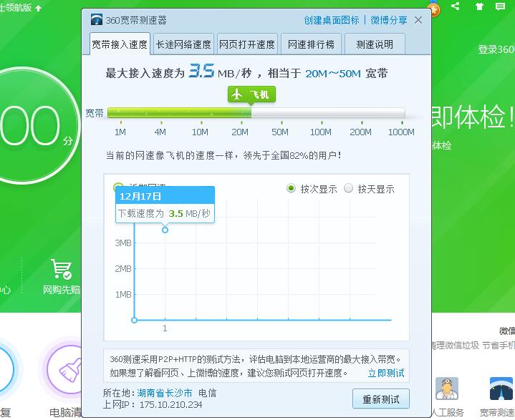Open 宽带测速 icon in main window

coord(501,389)
